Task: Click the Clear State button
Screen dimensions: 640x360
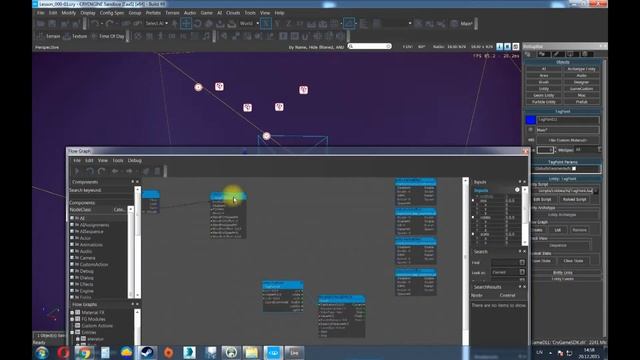Action: point(573,261)
